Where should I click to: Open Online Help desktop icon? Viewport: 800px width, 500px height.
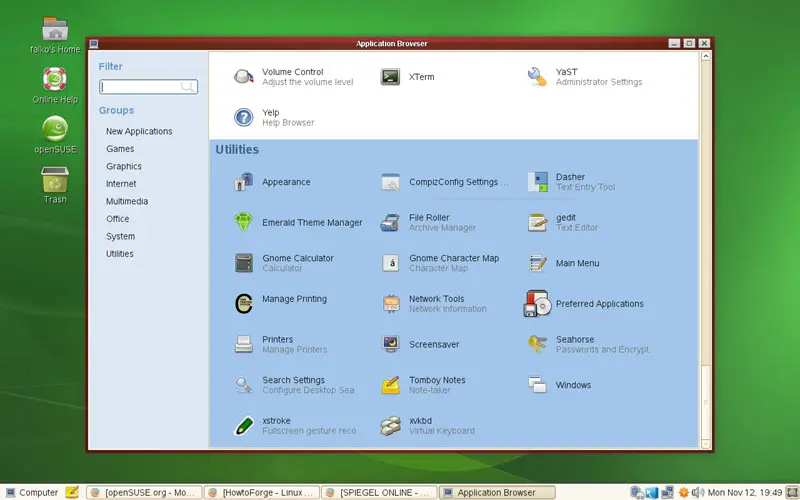pos(55,79)
